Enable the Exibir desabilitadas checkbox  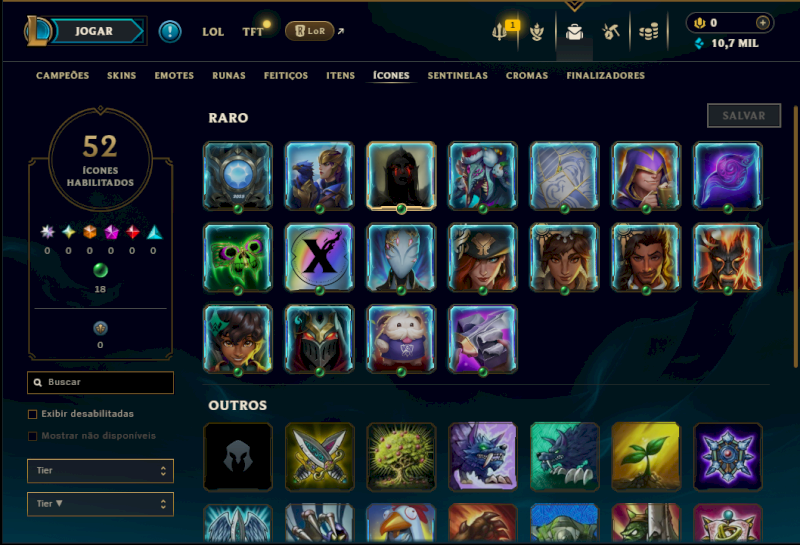33,414
